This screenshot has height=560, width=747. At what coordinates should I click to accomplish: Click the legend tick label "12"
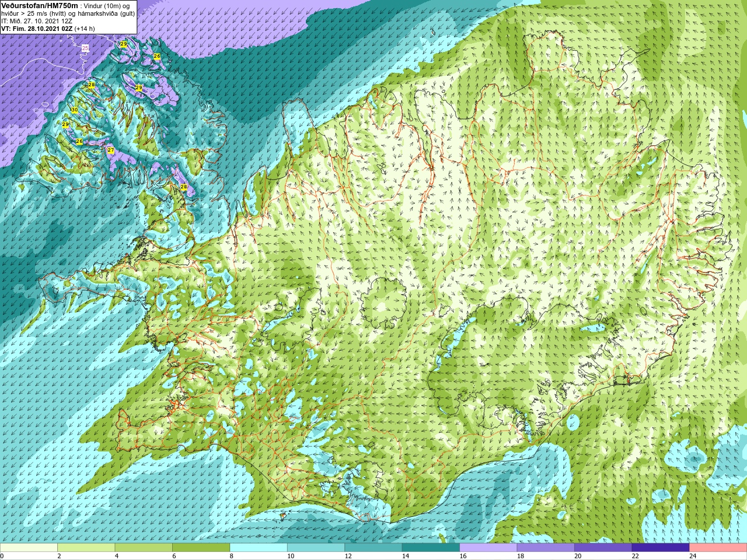(348, 556)
